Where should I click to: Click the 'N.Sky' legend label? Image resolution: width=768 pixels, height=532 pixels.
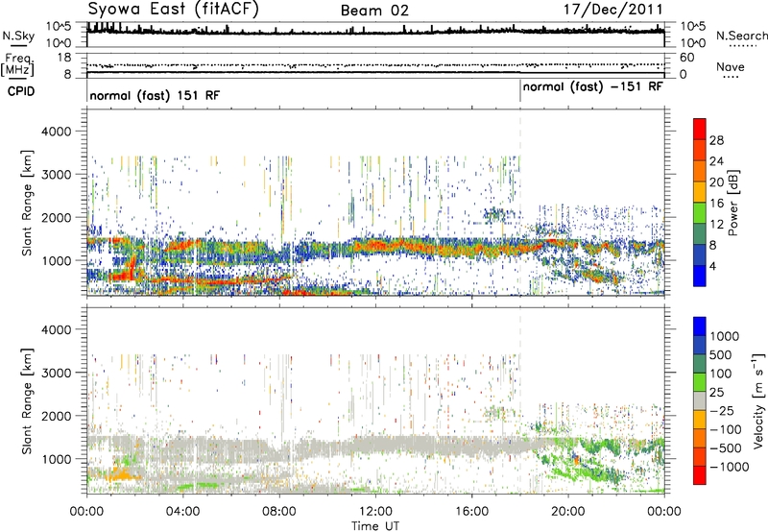coord(18,36)
